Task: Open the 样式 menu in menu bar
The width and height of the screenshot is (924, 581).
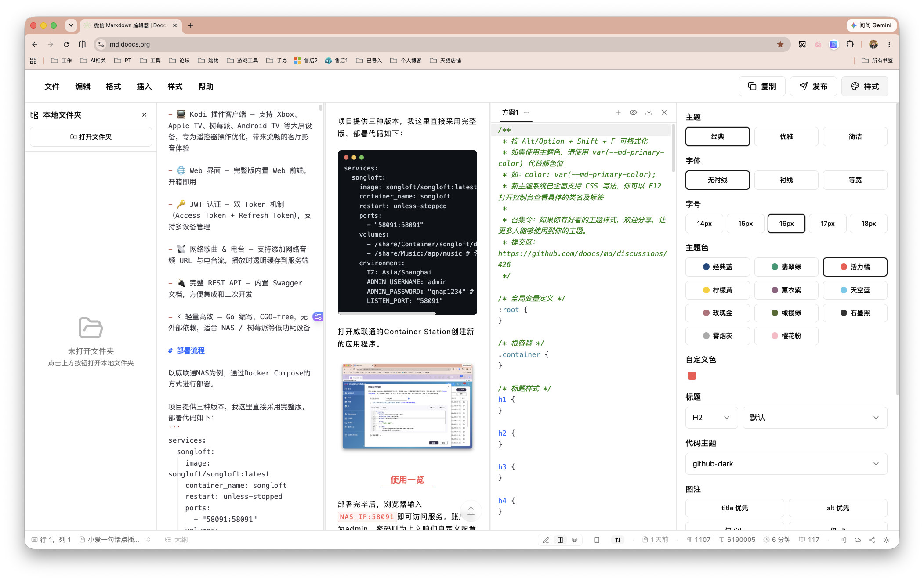Action: pyautogui.click(x=175, y=87)
